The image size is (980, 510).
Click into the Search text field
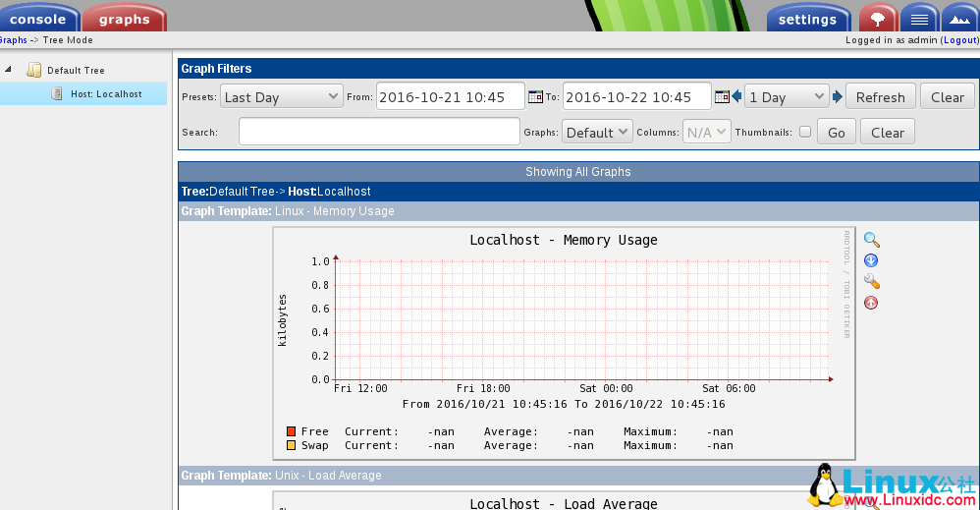(x=379, y=132)
